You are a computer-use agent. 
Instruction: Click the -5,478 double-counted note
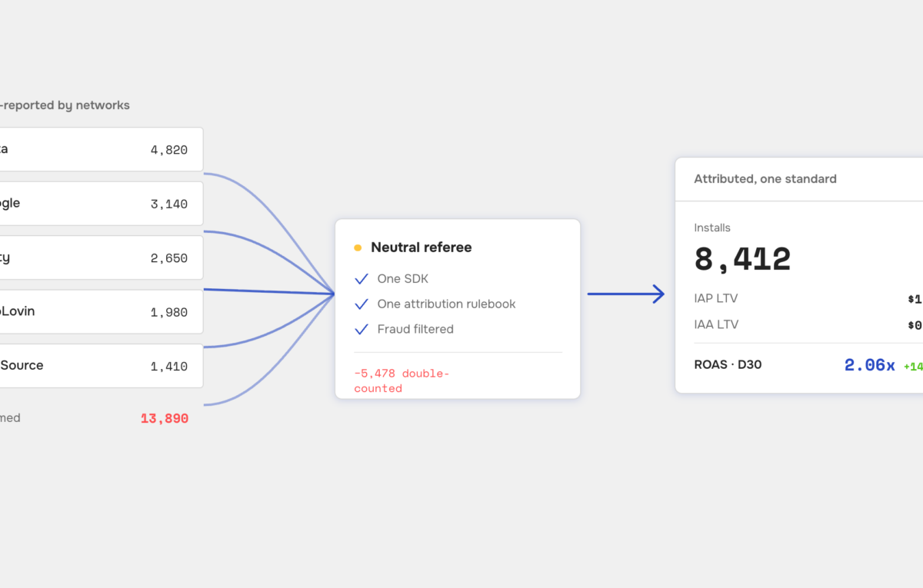[402, 381]
